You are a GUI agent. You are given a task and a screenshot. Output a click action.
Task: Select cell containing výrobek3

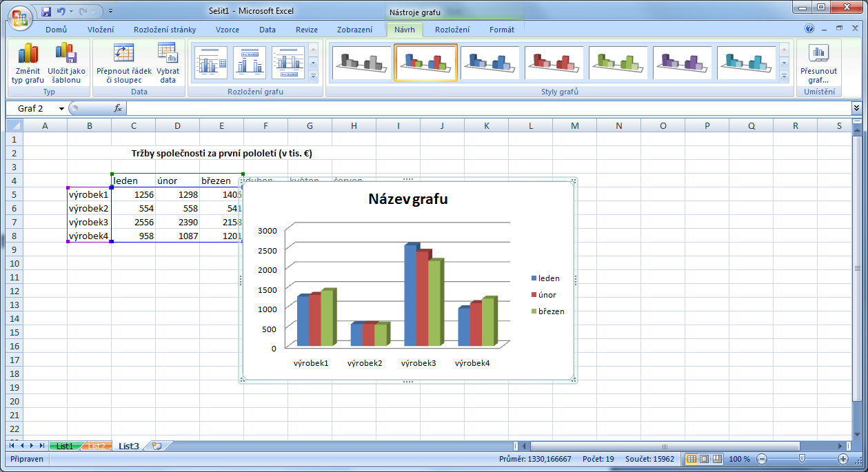(89, 222)
